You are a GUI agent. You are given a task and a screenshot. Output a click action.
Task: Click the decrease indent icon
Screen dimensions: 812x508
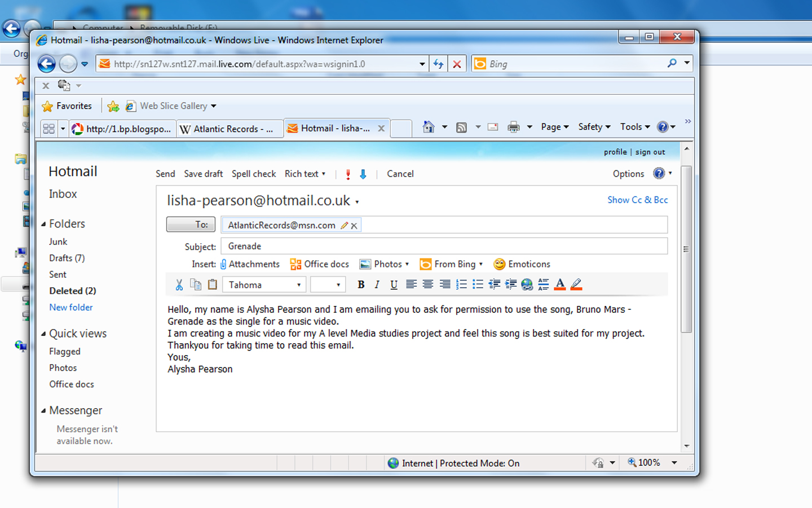pyautogui.click(x=495, y=284)
